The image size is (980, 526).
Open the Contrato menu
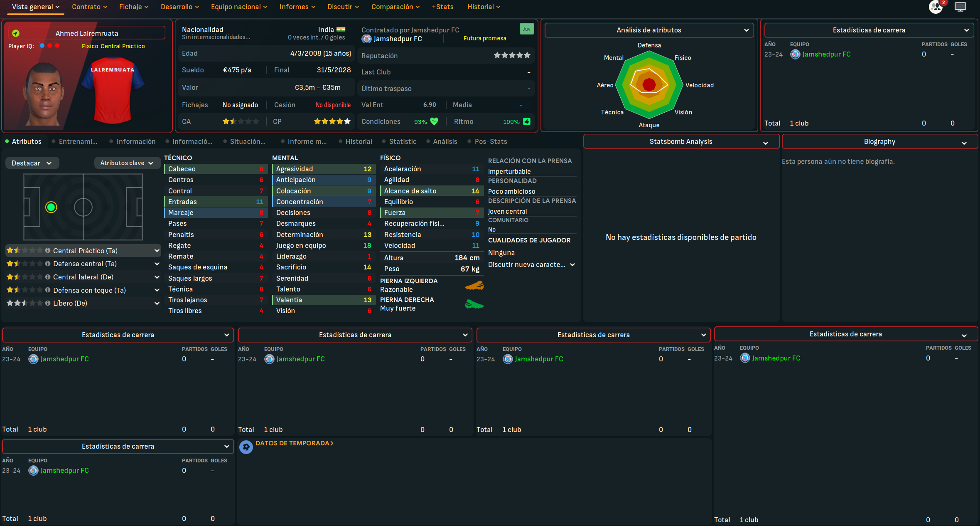(89, 7)
